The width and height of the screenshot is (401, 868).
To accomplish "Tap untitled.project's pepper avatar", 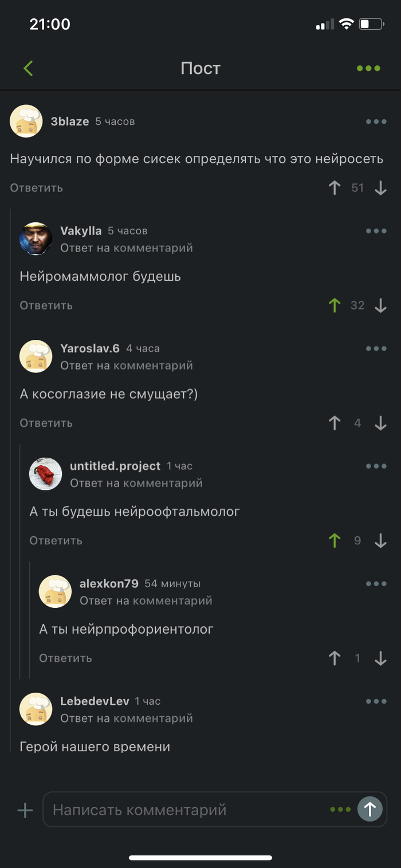I will tap(45, 474).
